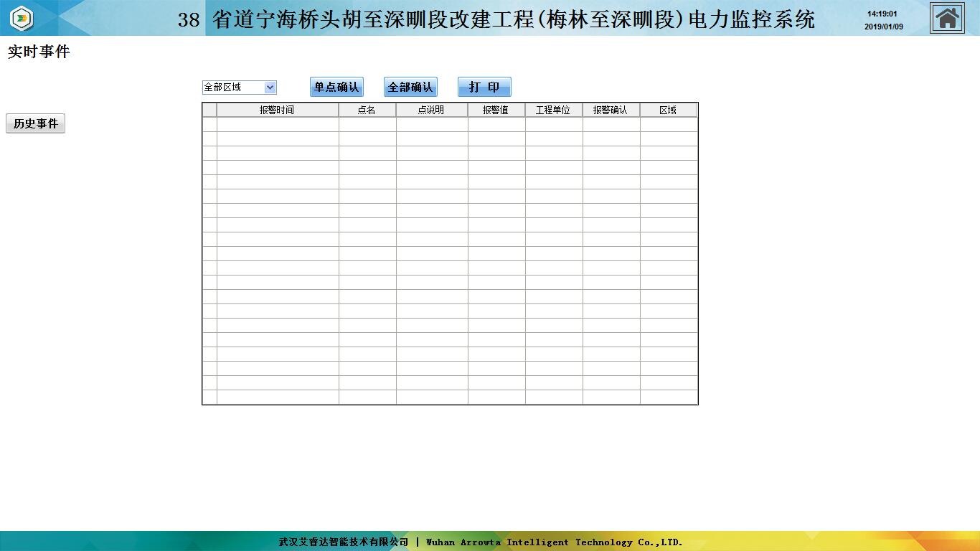
Task: Click the date 2019/01/09 in header
Action: [x=883, y=27]
